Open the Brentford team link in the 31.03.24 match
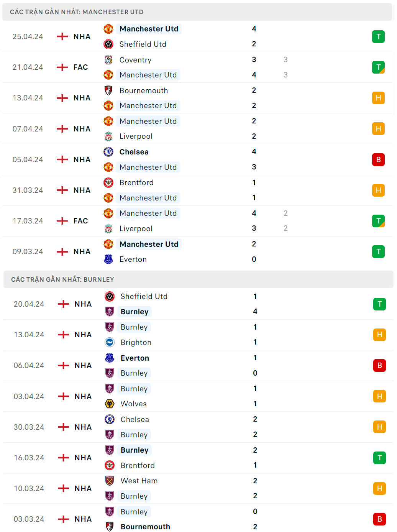The width and height of the screenshot is (397, 532). click(x=136, y=183)
